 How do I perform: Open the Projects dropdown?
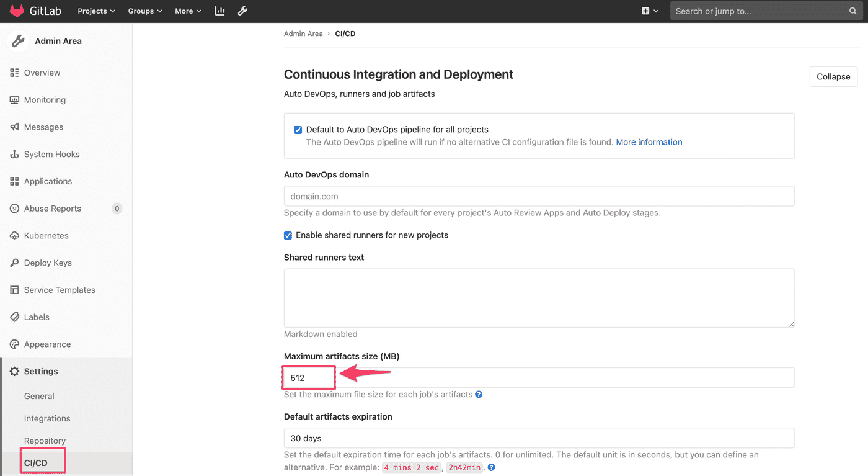click(95, 11)
